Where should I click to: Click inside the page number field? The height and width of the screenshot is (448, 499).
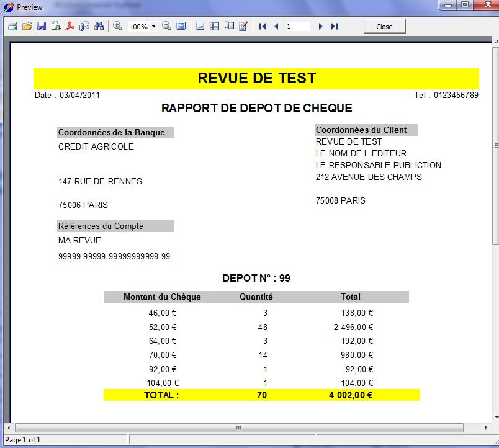[x=297, y=26]
